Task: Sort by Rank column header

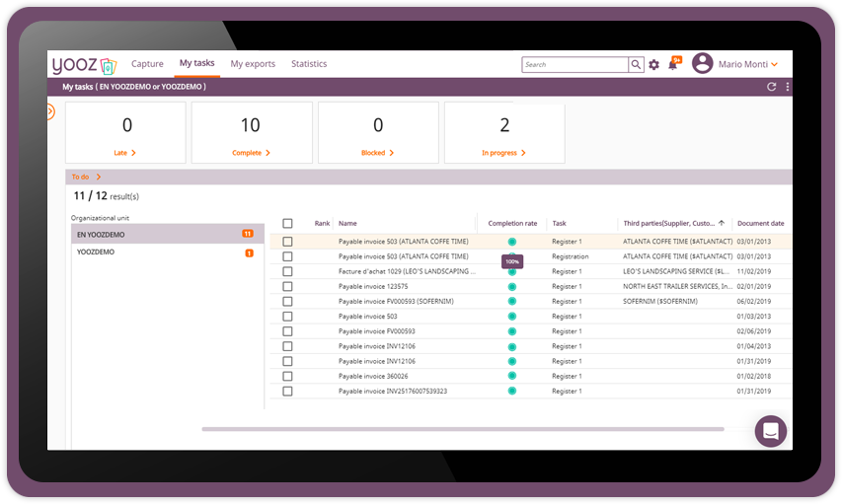Action: point(322,223)
